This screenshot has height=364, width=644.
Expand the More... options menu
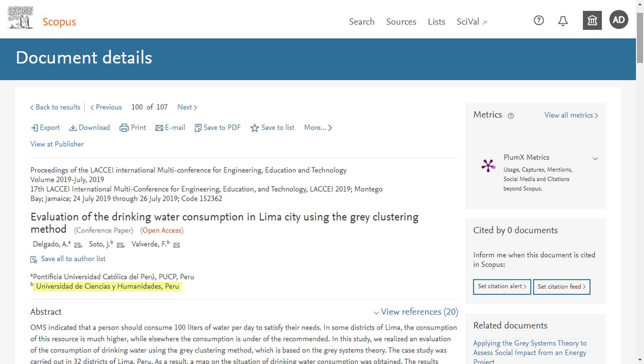click(318, 128)
